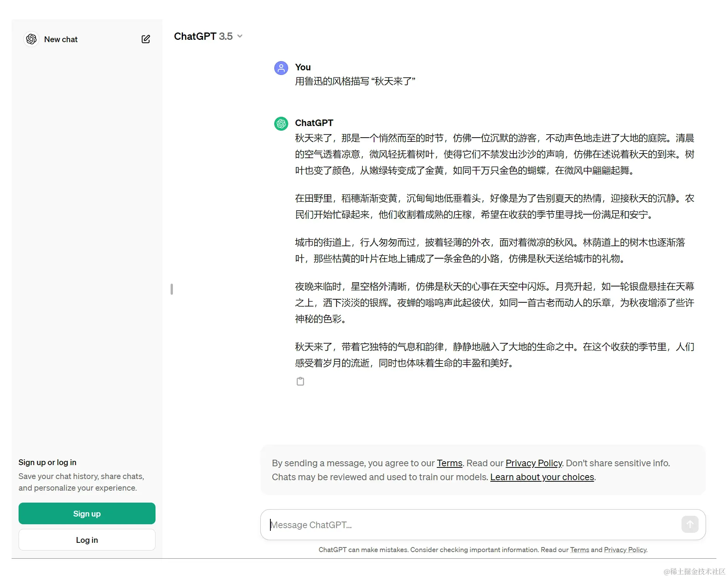Image resolution: width=728 pixels, height=578 pixels.
Task: Click the green ChatGPT avatar in response
Action: point(281,124)
